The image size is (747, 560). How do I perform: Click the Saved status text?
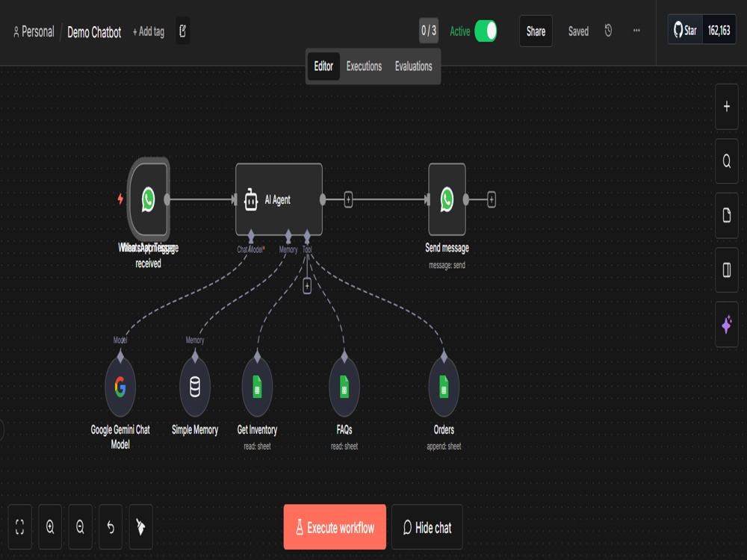(578, 31)
